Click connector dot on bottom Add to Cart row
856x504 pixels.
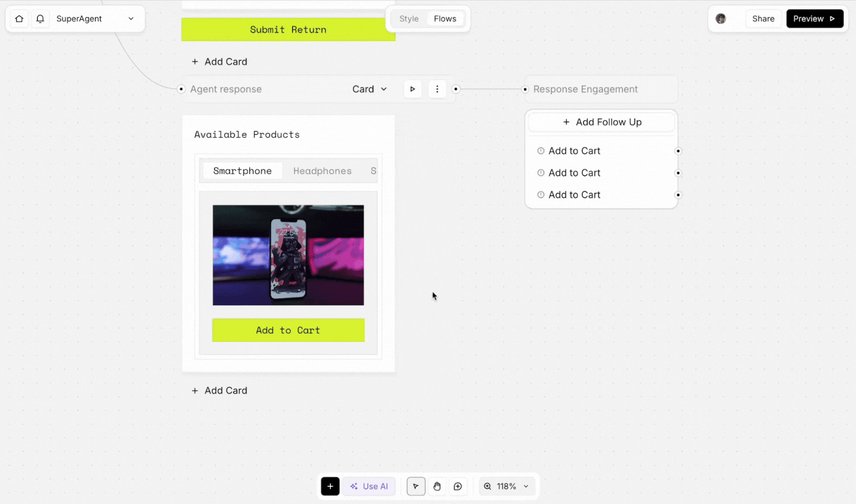[x=678, y=195]
